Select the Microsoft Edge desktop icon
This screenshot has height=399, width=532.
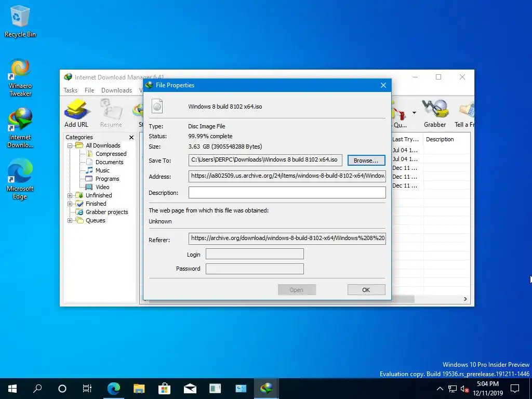[20, 179]
